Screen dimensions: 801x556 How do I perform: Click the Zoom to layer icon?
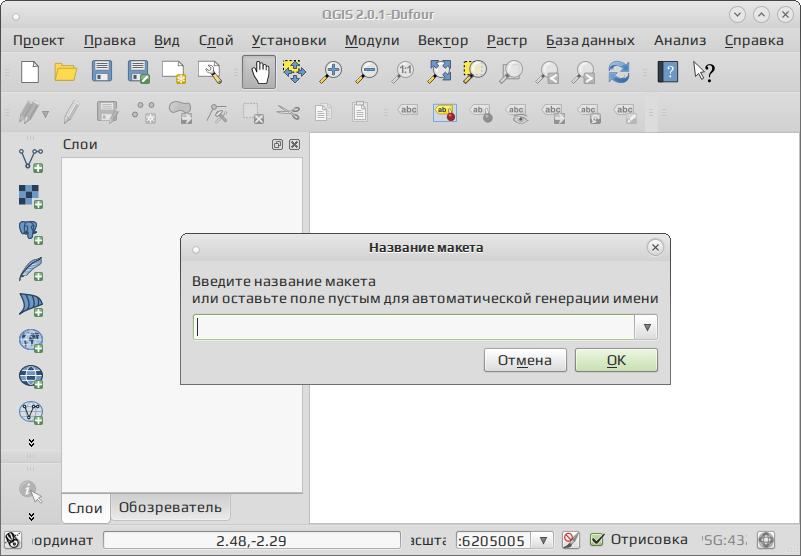coord(511,72)
